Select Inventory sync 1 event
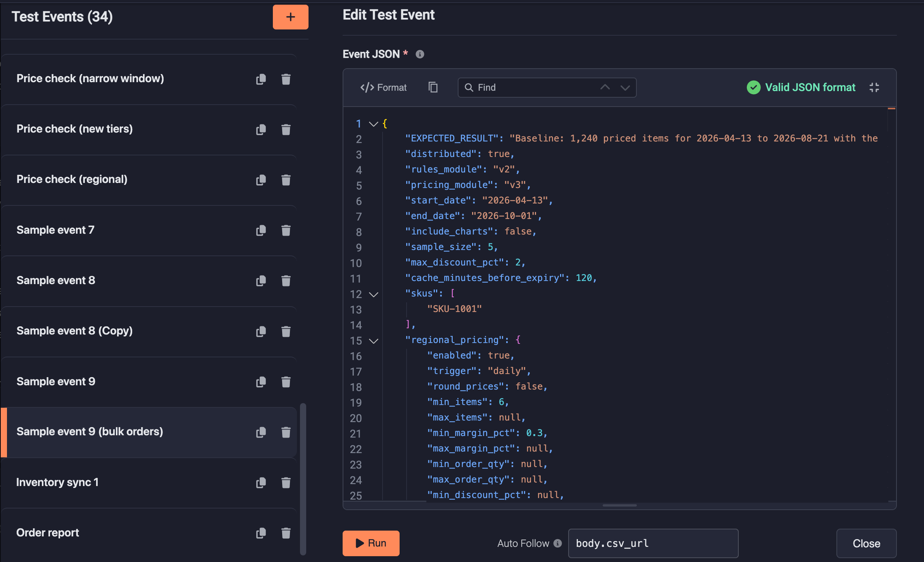 pos(149,483)
